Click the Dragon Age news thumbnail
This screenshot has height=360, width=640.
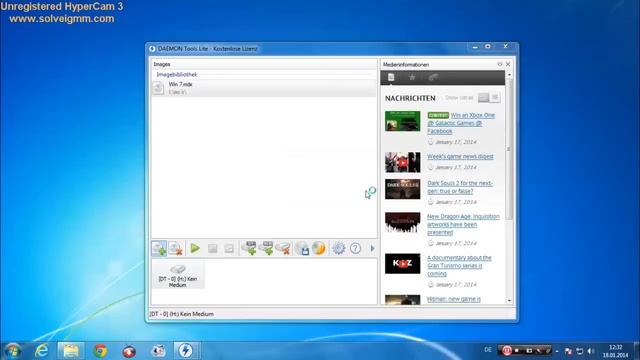(402, 222)
